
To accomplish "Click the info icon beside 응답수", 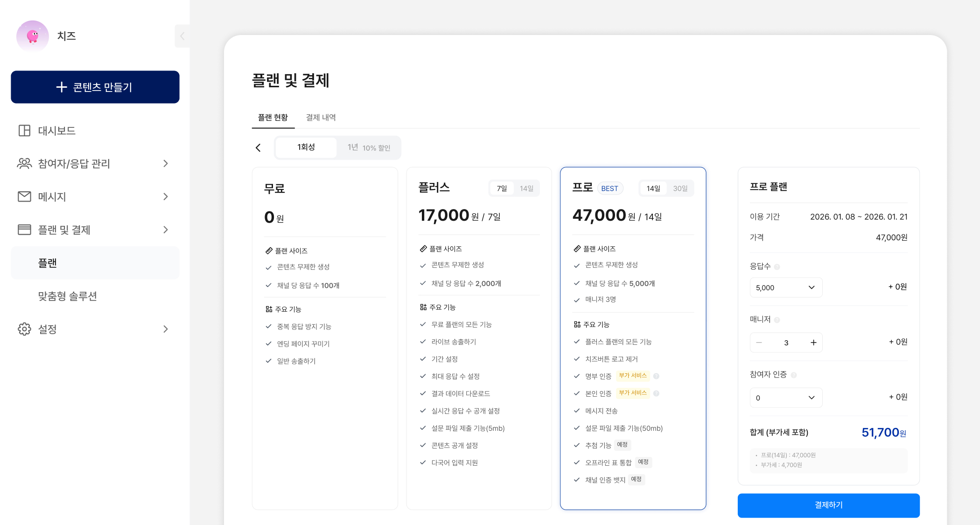I will tap(777, 267).
